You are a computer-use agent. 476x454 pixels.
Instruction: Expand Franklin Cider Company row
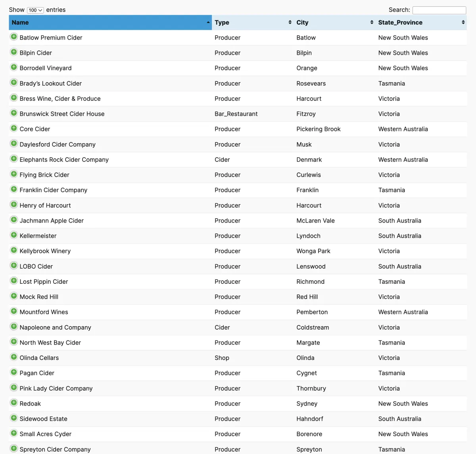14,189
